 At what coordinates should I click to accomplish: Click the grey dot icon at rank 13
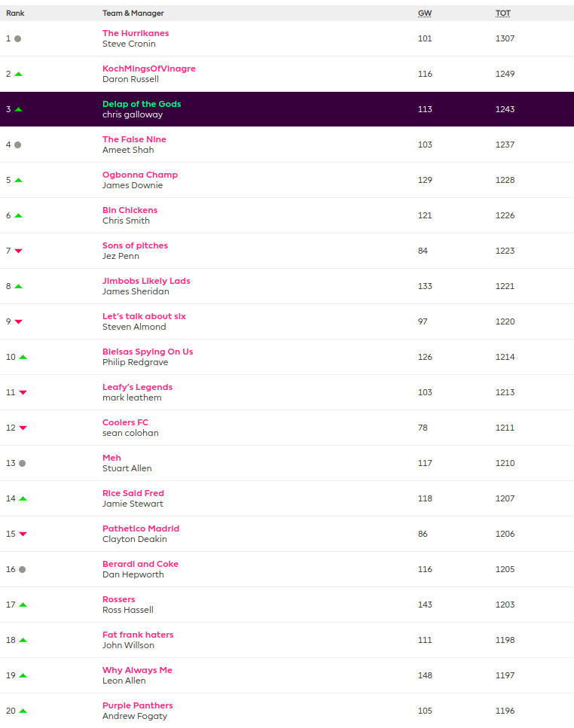tap(22, 463)
